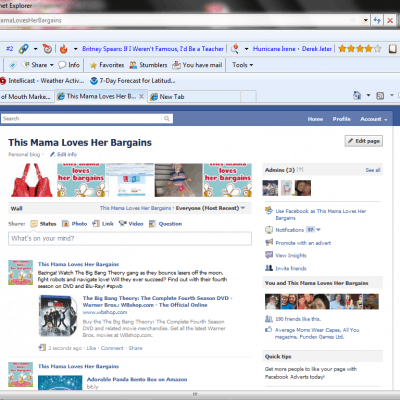The height and width of the screenshot is (400, 400).
Task: Click the StumbleUpon link chain icon
Action: point(23,49)
